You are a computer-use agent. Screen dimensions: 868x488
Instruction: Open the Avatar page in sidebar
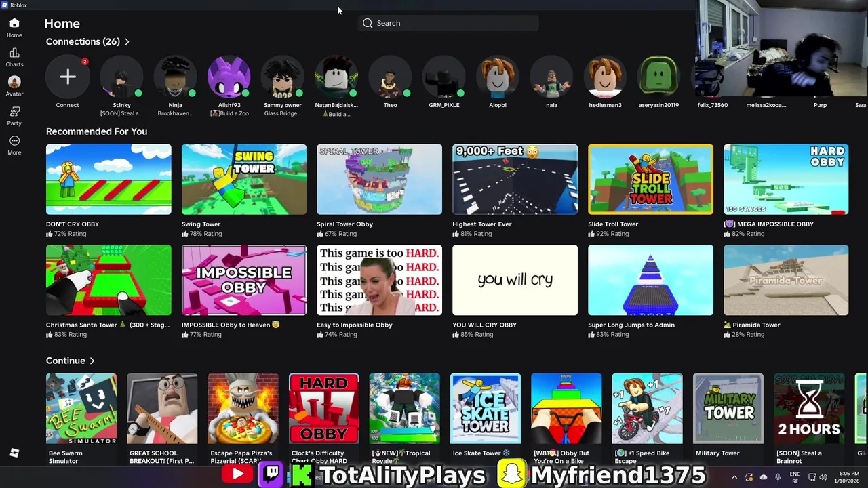[14, 86]
